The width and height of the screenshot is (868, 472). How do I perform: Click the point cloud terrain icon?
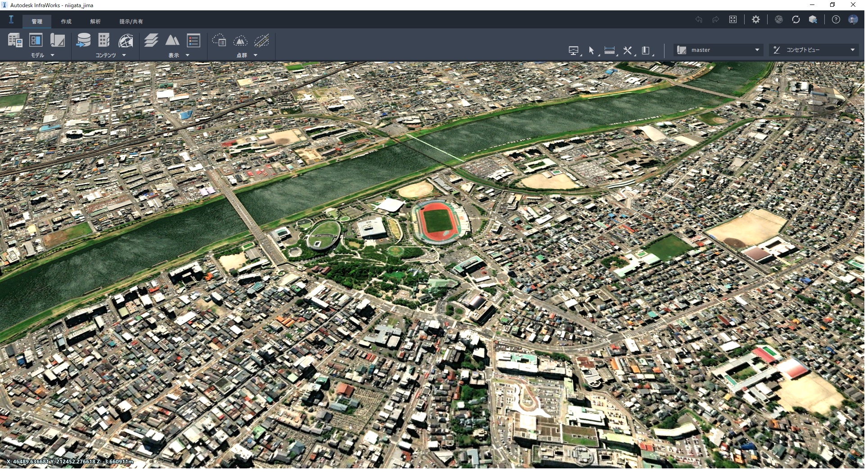[240, 41]
